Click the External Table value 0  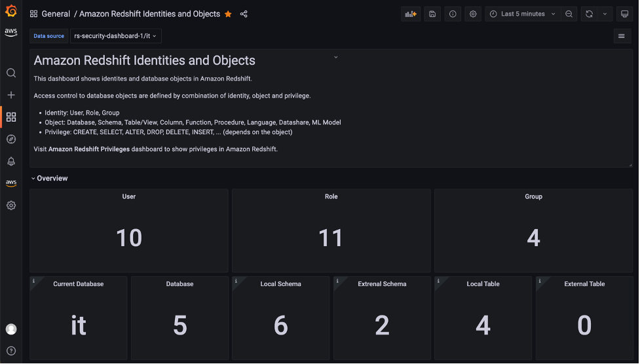point(584,325)
